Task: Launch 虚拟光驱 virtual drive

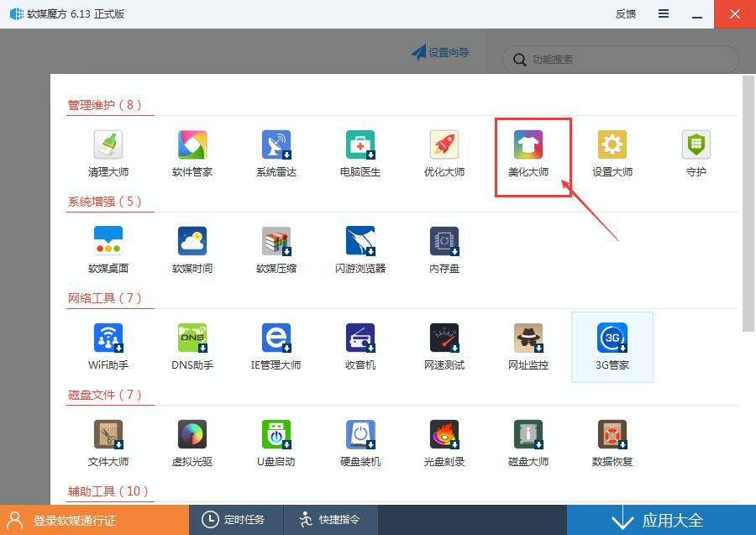Action: point(192,443)
